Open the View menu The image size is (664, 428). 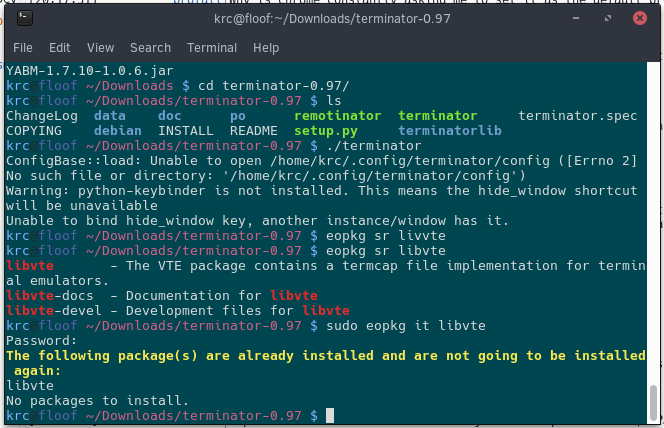coord(101,48)
